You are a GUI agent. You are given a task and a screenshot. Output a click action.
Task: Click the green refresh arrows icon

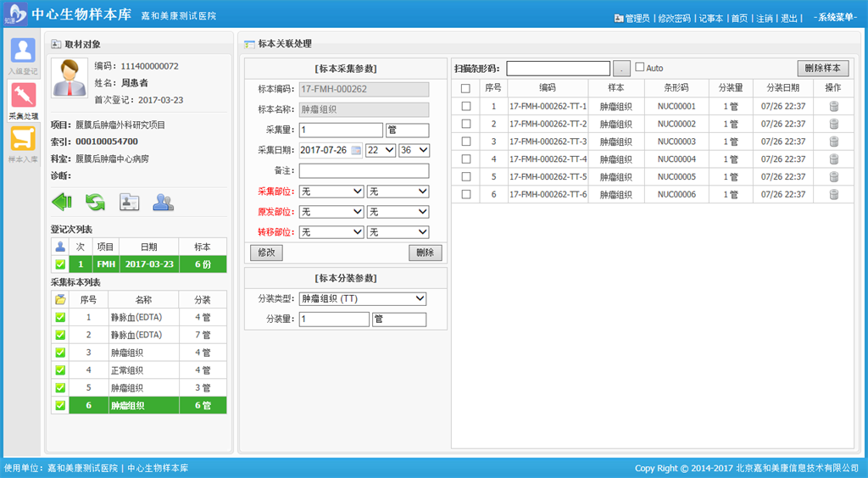tap(95, 202)
